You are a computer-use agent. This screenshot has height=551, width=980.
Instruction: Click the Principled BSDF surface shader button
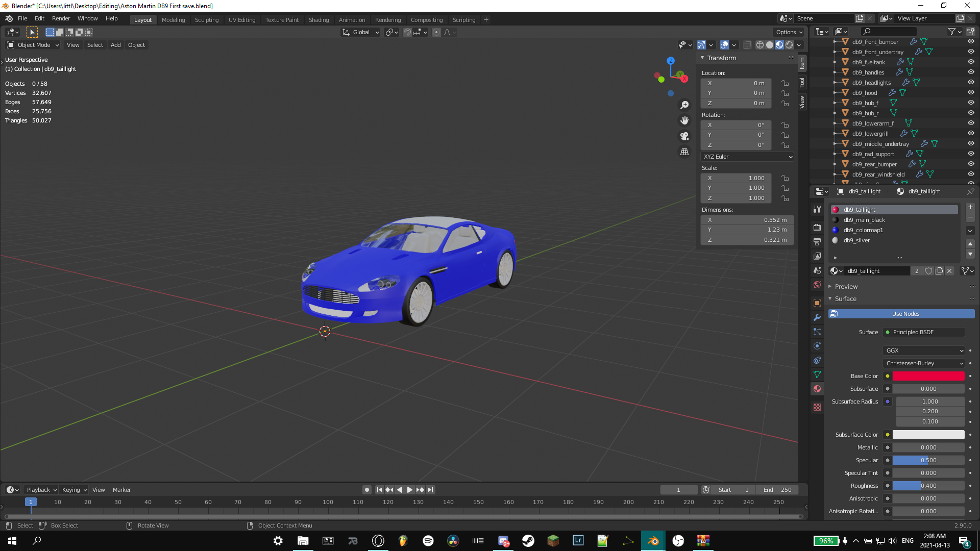(924, 332)
